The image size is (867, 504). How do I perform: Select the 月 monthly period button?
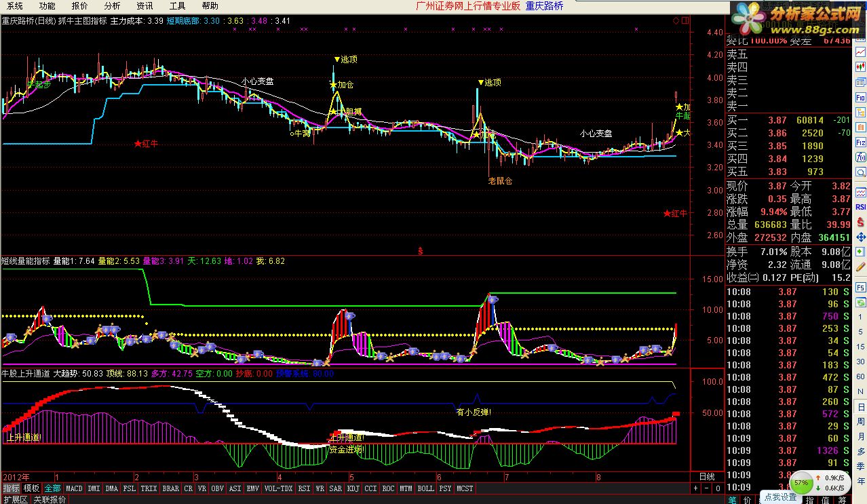861,436
